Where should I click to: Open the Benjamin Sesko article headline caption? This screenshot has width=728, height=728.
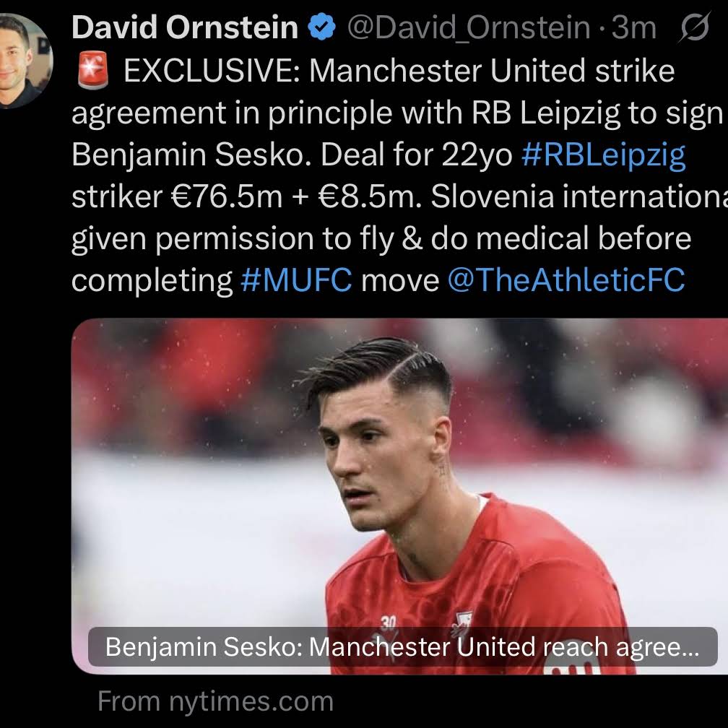402,647
